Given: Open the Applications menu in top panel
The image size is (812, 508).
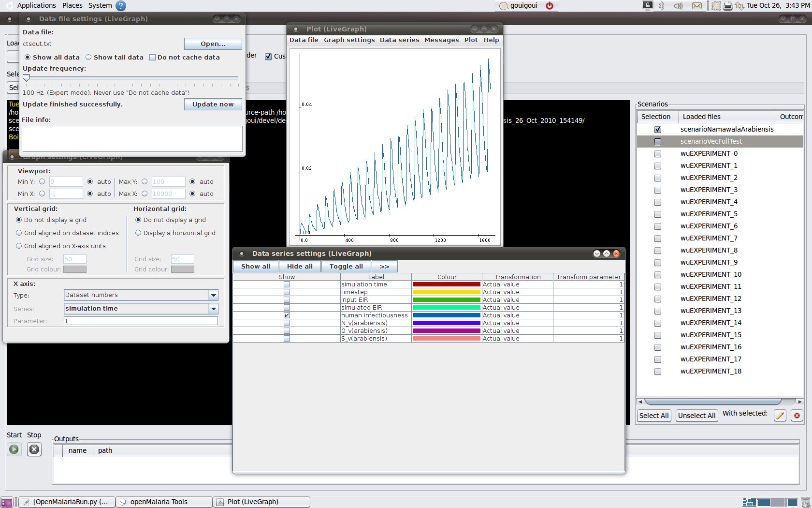Looking at the screenshot, I should point(37,5).
